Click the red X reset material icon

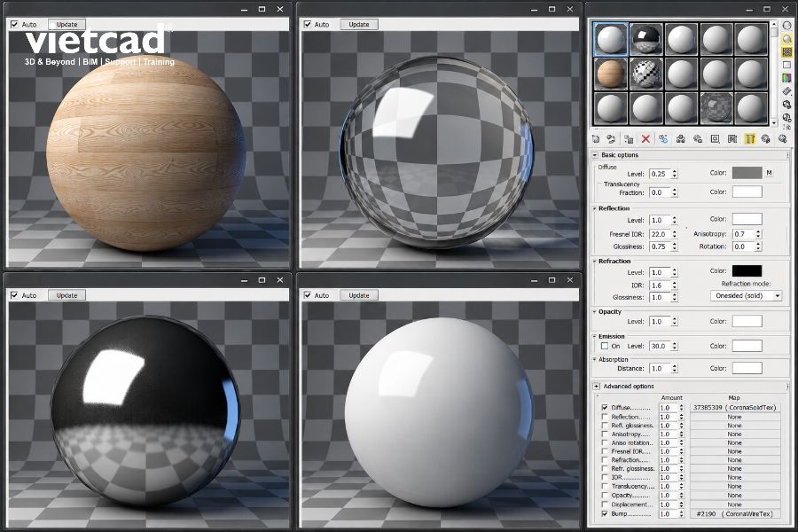(645, 139)
